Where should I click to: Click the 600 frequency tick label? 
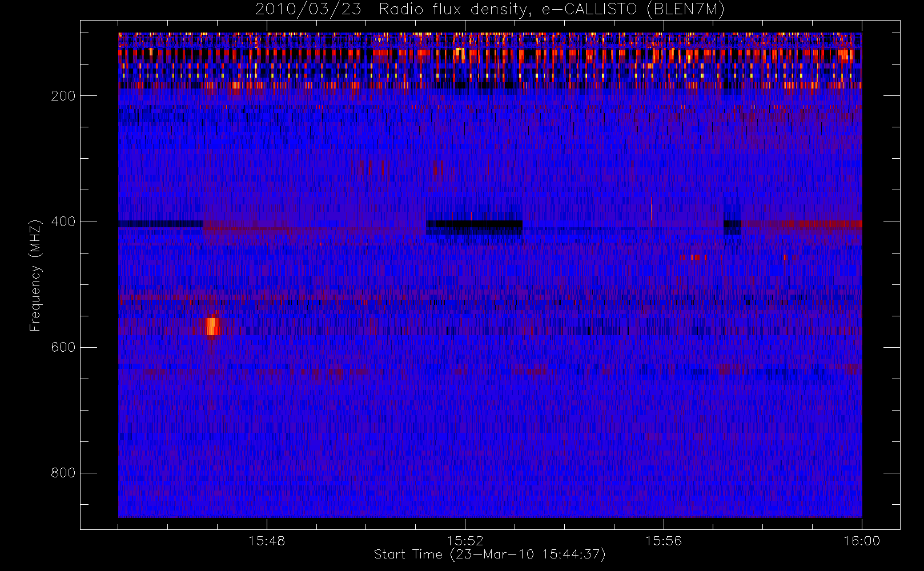coord(63,347)
